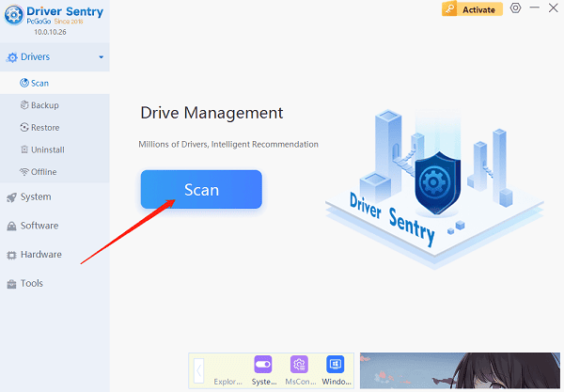Open the Uninstall drivers page

47,149
